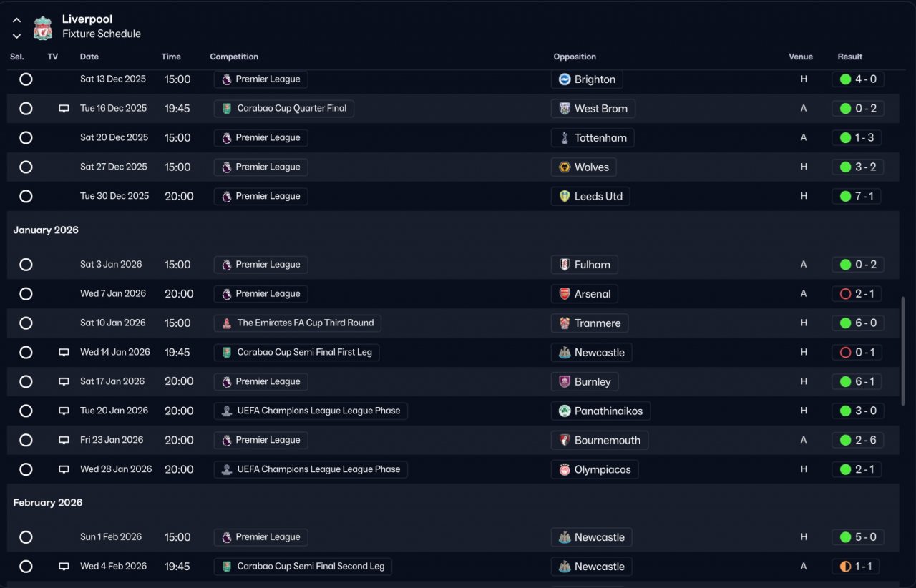
Task: Click the Fulham club crest
Action: coord(565,265)
